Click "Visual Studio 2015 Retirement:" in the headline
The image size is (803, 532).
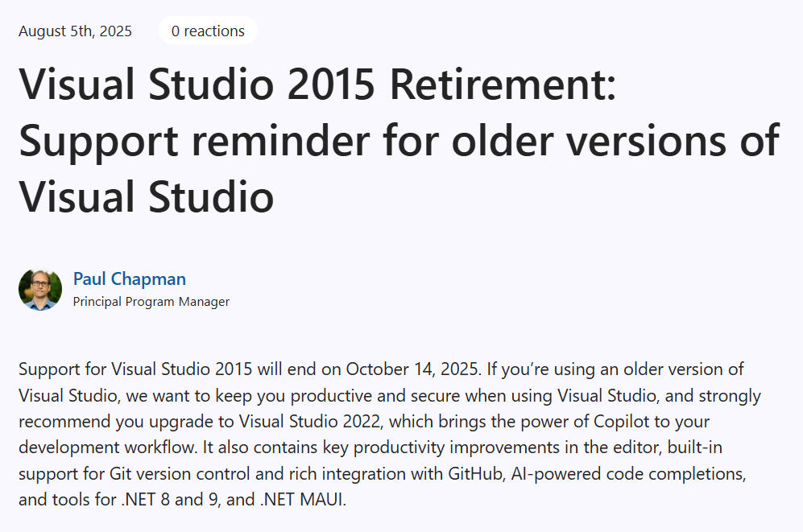tap(317, 85)
